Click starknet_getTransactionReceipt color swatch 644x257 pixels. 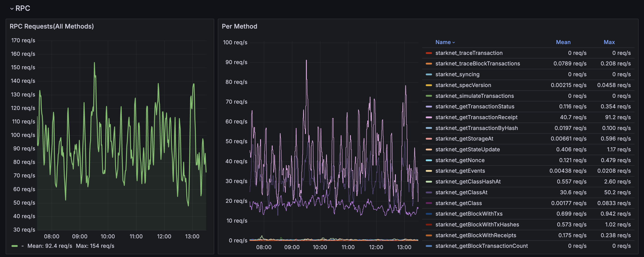coord(429,117)
